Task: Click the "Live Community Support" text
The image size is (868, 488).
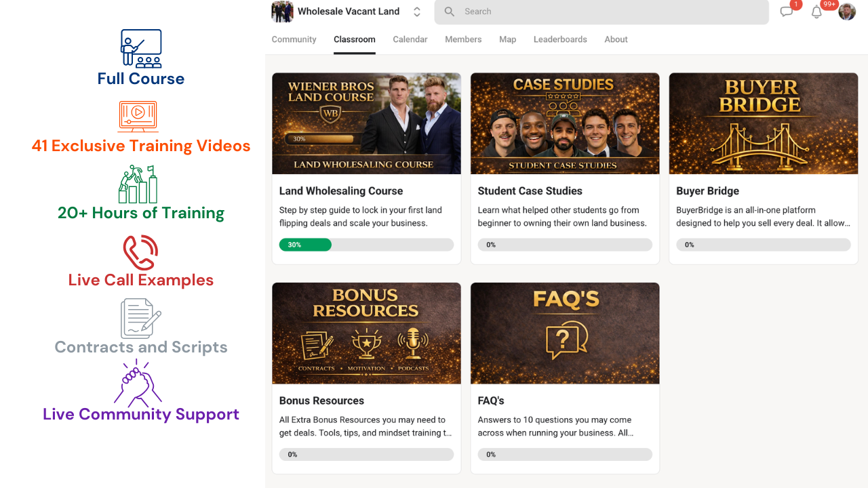Action: coord(141,414)
